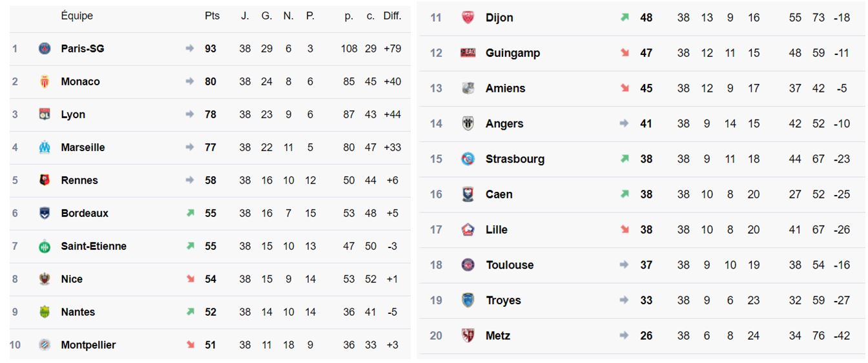Image resolution: width=868 pixels, height=363 pixels.
Task: Click the Strasbourg round blue crest
Action: click(x=468, y=159)
